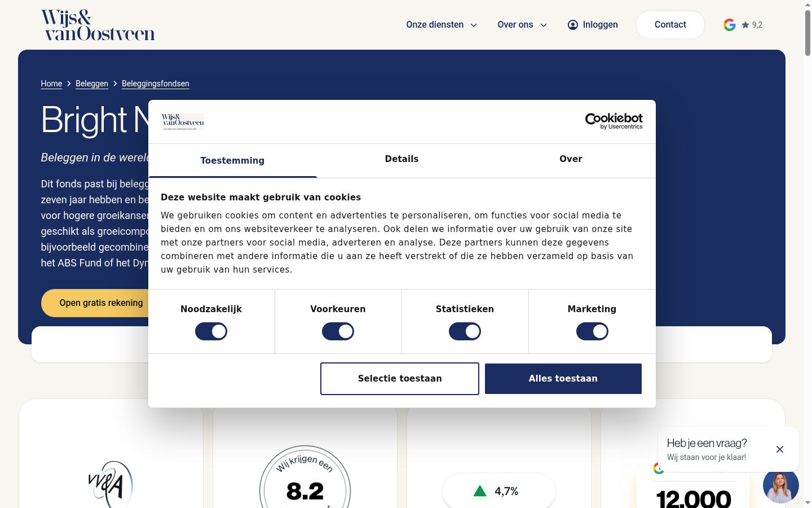The height and width of the screenshot is (508, 812).
Task: Open the Over ons menu
Action: [x=522, y=25]
